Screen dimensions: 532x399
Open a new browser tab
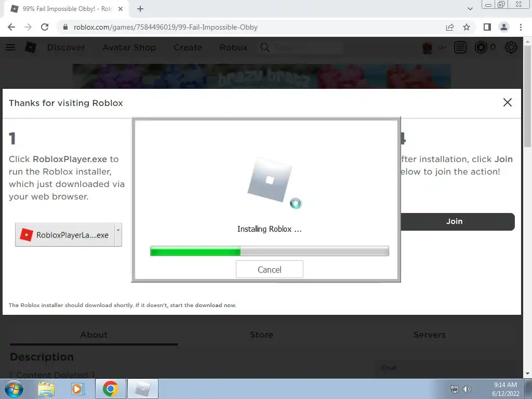(x=140, y=9)
